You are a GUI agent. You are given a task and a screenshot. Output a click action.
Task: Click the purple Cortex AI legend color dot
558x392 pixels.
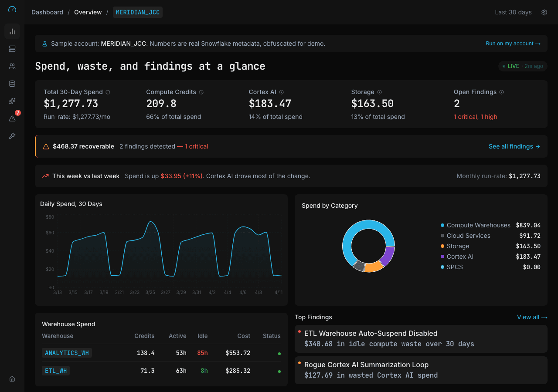pyautogui.click(x=442, y=257)
